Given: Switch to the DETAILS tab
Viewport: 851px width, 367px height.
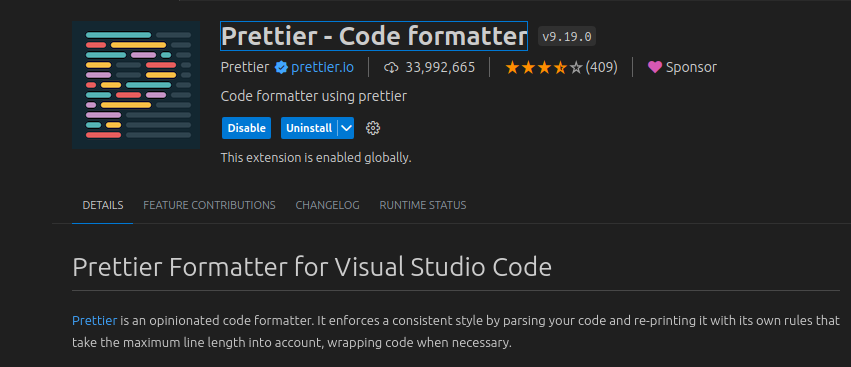Looking at the screenshot, I should tap(103, 205).
